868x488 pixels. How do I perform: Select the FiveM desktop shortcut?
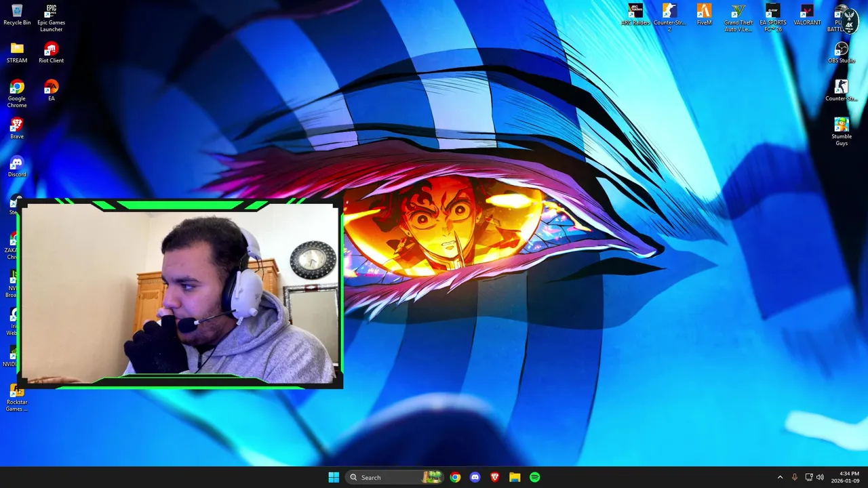click(x=704, y=15)
